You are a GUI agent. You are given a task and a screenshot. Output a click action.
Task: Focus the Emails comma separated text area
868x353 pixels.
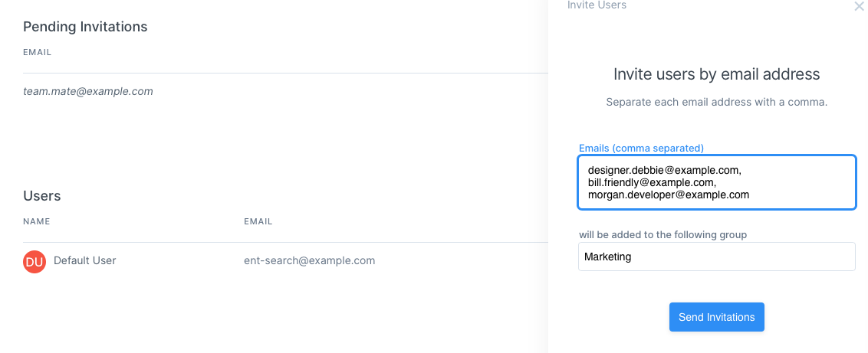[717, 182]
